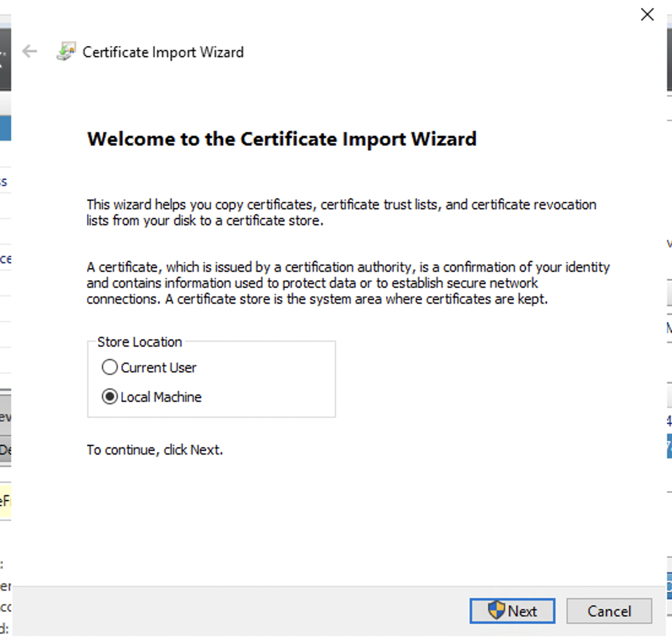Screen dimensions: 672x638
Task: Click the certificate icon beside the wizard title
Action: (66, 52)
